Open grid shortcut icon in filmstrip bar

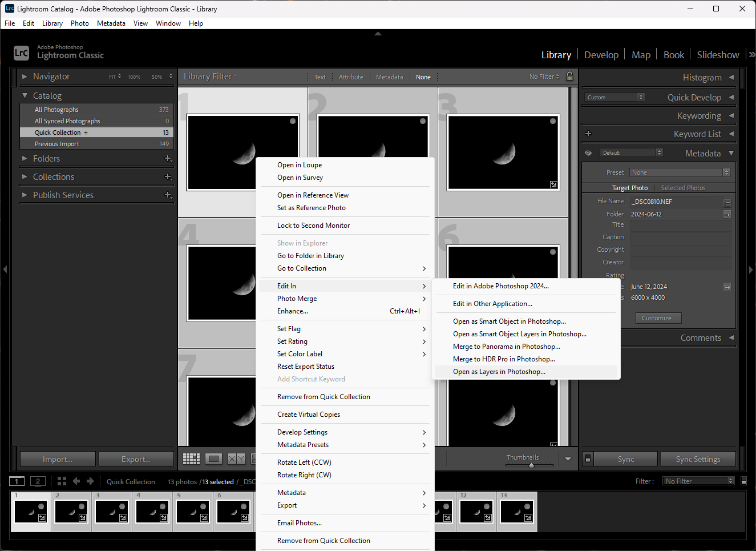62,481
